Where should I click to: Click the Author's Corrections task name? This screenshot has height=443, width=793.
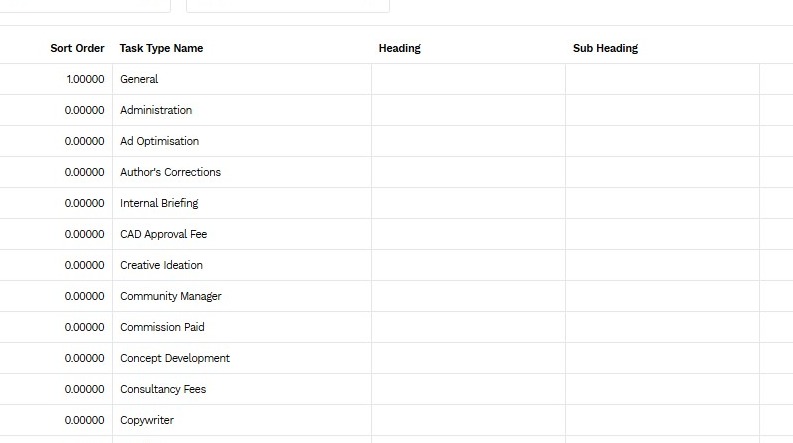pyautogui.click(x=170, y=172)
